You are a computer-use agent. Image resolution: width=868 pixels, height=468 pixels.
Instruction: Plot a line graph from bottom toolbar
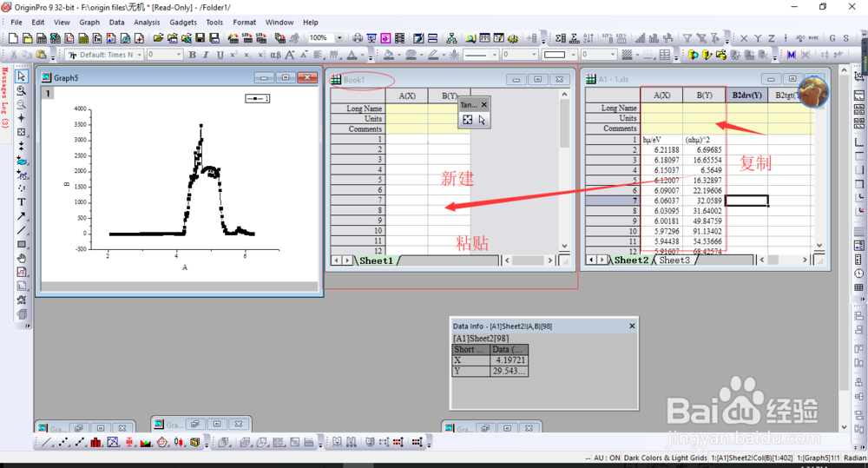47,442
